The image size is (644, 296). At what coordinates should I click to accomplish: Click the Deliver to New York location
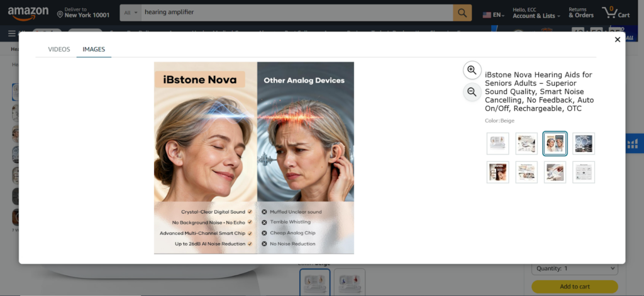82,13
